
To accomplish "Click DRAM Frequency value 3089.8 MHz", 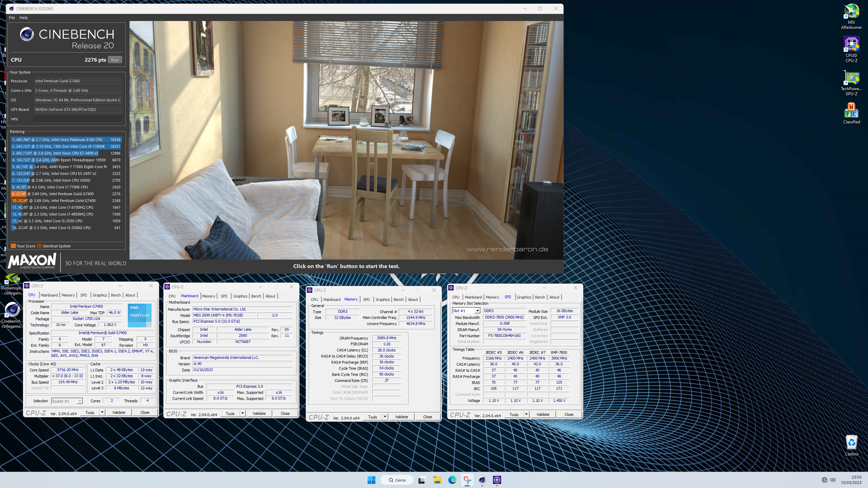I will [387, 338].
